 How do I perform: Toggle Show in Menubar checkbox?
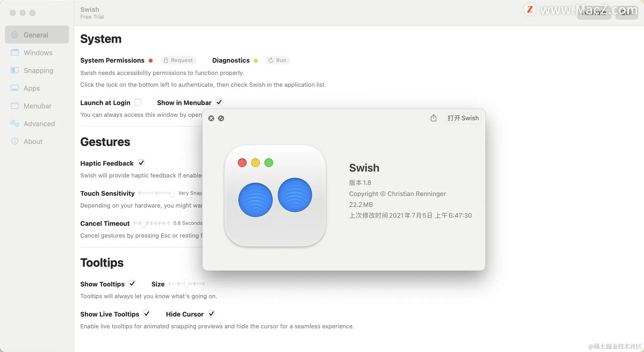click(219, 102)
